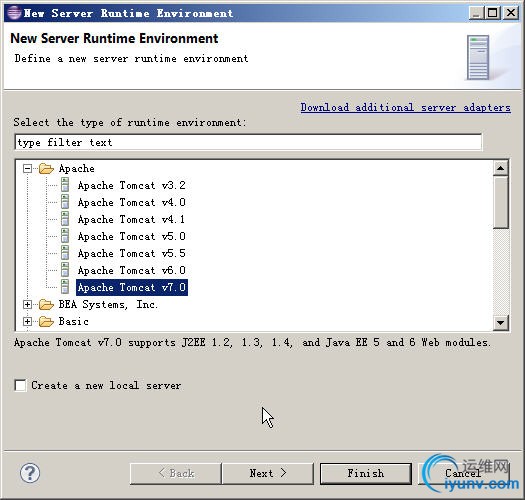Select Apache Tomcat v4.0
525x500 pixels.
tap(132, 202)
